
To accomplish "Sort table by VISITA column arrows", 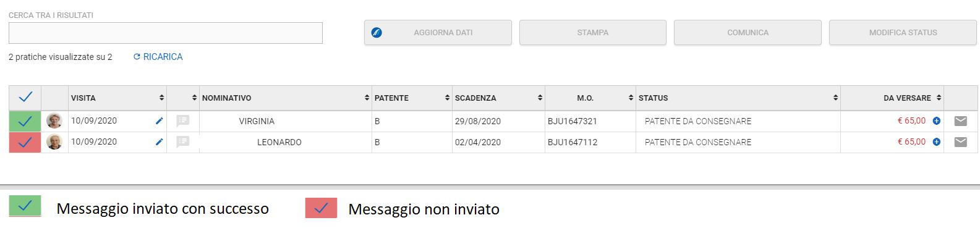I will (161, 98).
